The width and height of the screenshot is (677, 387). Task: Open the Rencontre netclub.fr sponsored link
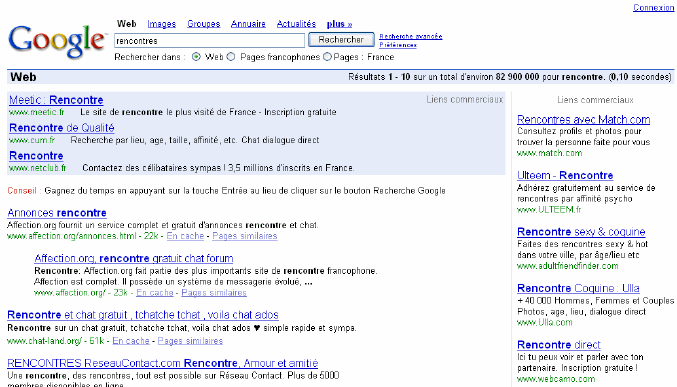click(36, 156)
